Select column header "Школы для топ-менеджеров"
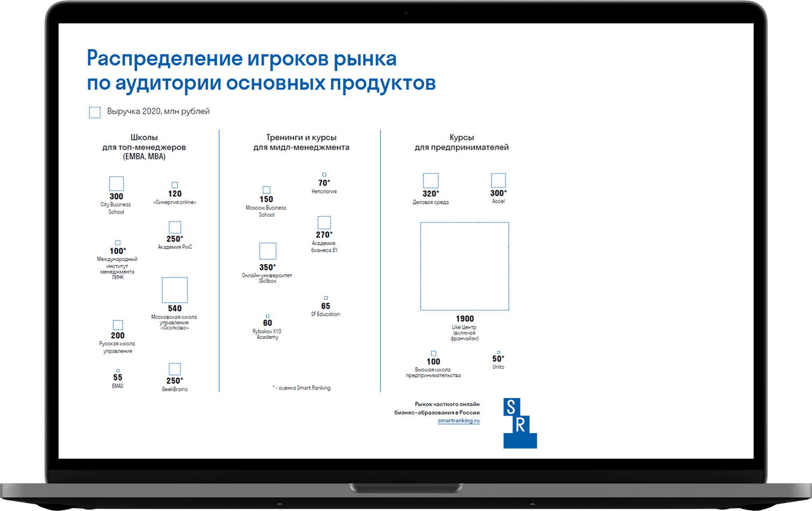 pos(144,147)
